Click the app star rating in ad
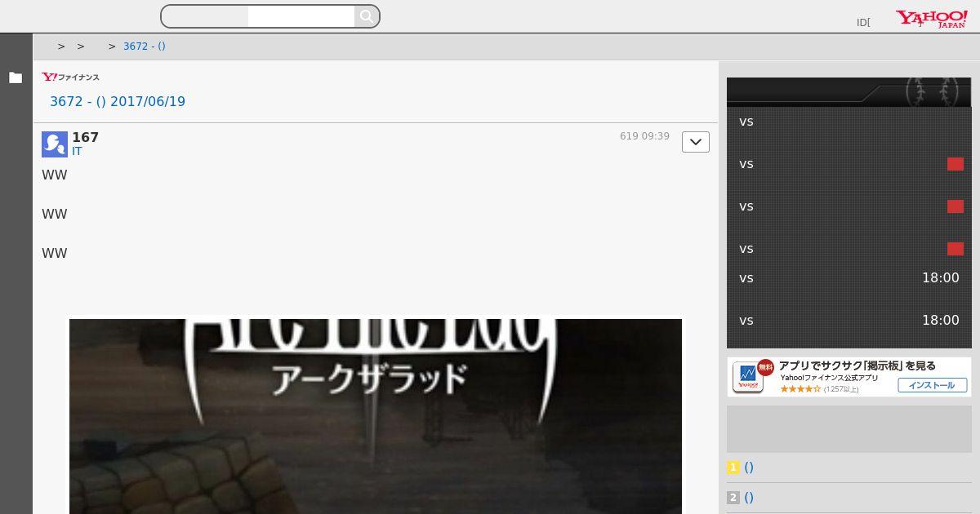Screen dimensions: 980x514 pos(800,389)
